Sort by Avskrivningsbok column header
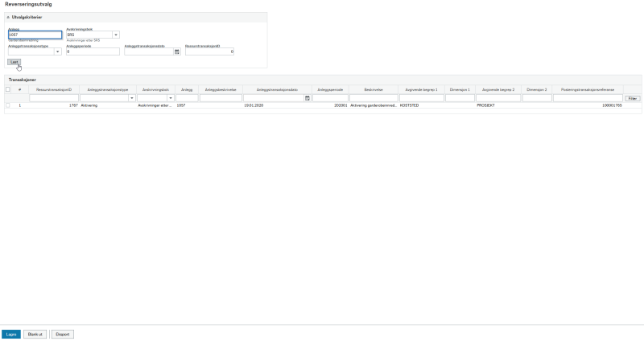The image size is (644, 341). 155,89
